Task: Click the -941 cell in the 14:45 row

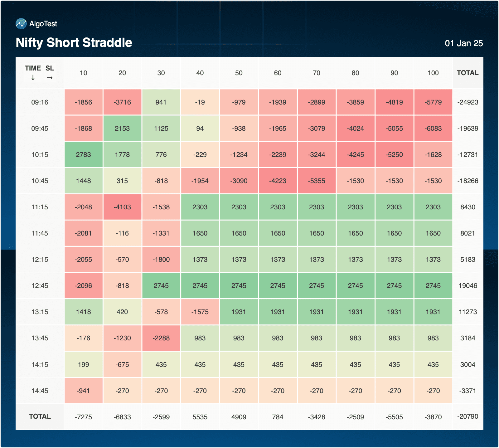Action: (83, 391)
